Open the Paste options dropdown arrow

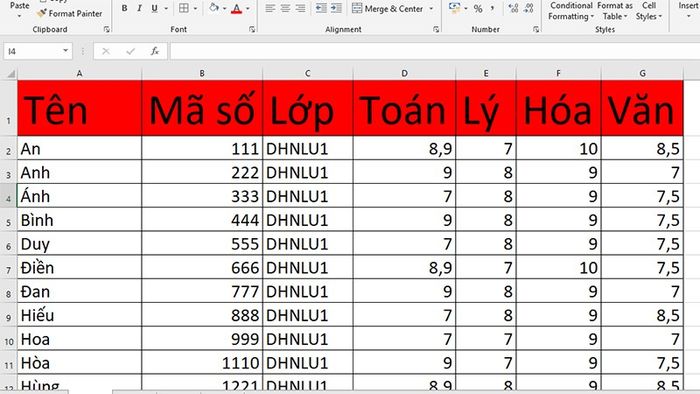[x=19, y=16]
